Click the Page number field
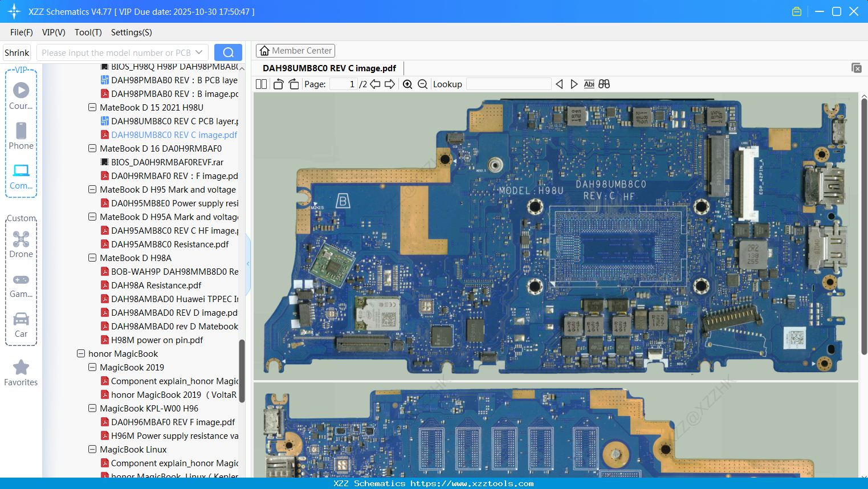 click(x=343, y=84)
